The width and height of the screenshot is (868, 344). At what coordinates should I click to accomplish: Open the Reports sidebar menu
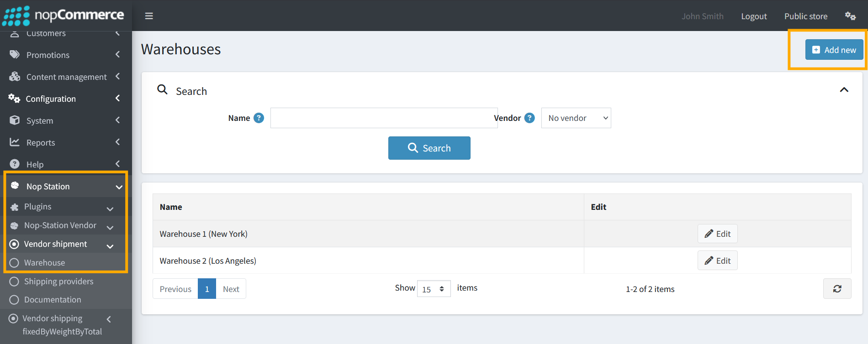point(66,142)
